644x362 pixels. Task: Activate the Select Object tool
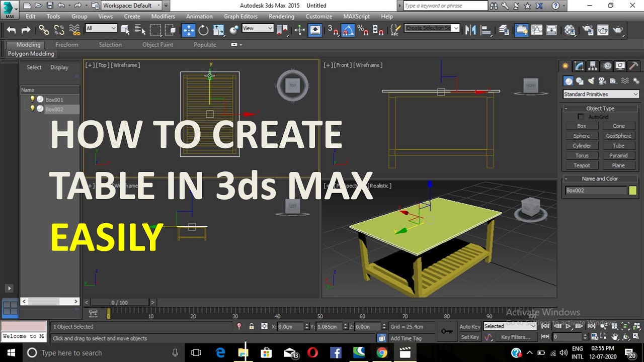(x=125, y=30)
